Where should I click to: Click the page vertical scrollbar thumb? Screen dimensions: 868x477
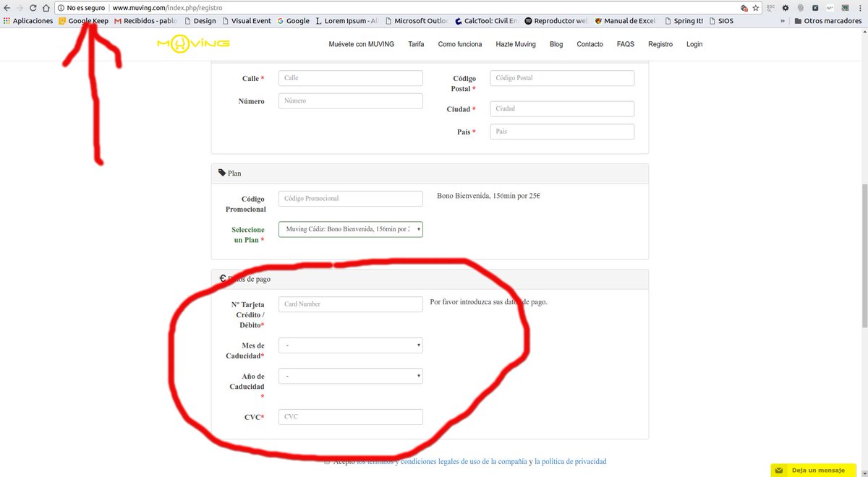click(864, 255)
